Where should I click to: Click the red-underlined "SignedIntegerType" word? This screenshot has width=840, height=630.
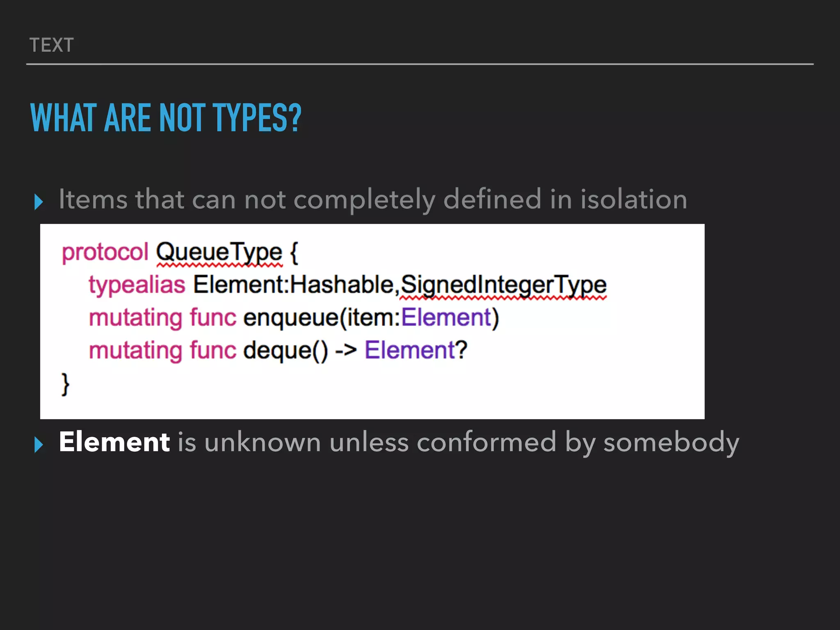[x=503, y=285]
